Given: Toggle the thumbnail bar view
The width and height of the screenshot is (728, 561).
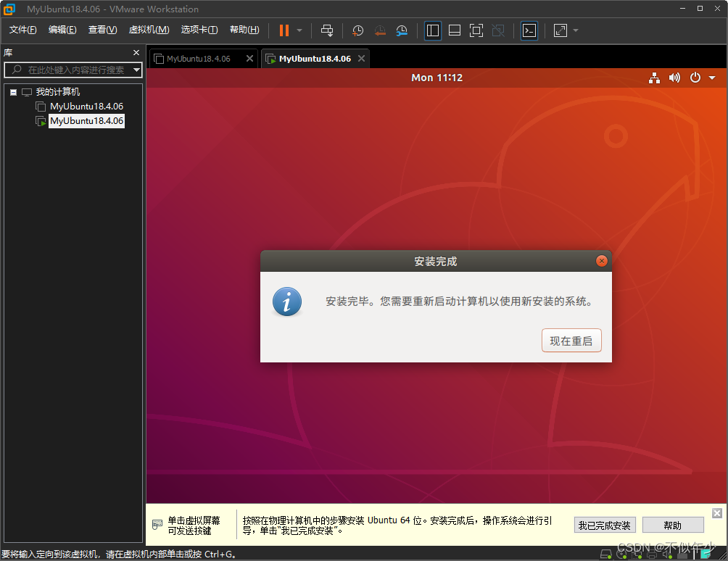Looking at the screenshot, I should [455, 30].
